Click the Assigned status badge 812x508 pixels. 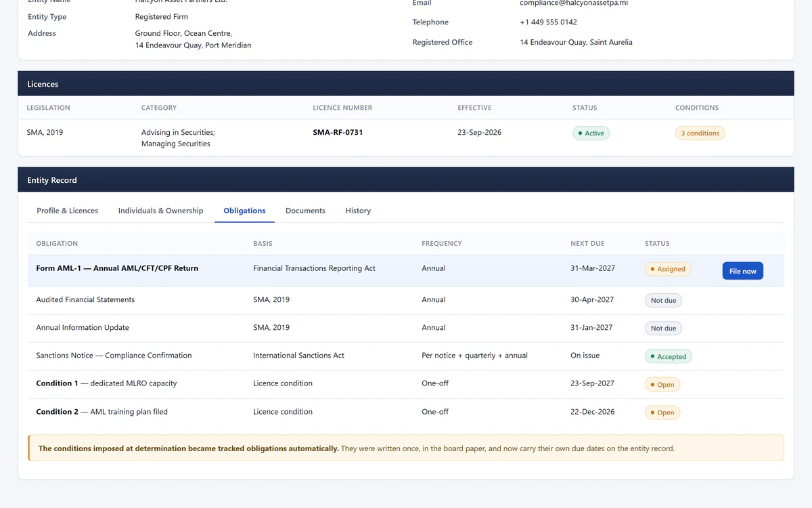[667, 269]
